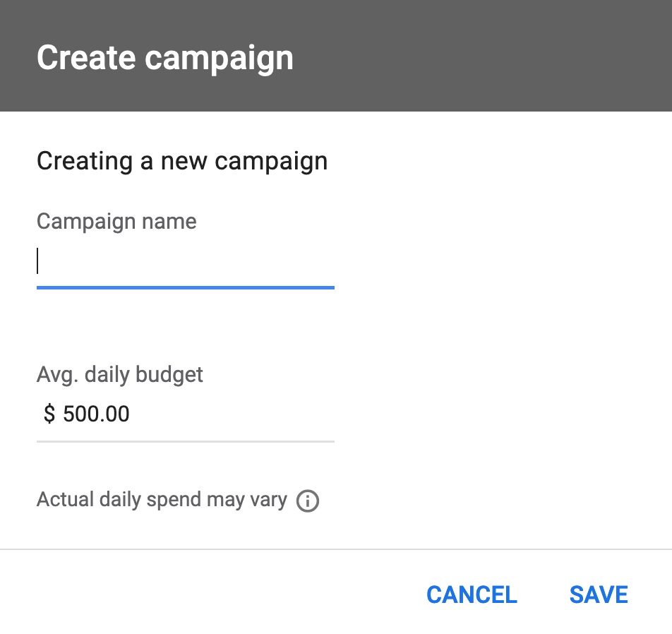Click the info icon beside daily spend note

pyautogui.click(x=308, y=501)
